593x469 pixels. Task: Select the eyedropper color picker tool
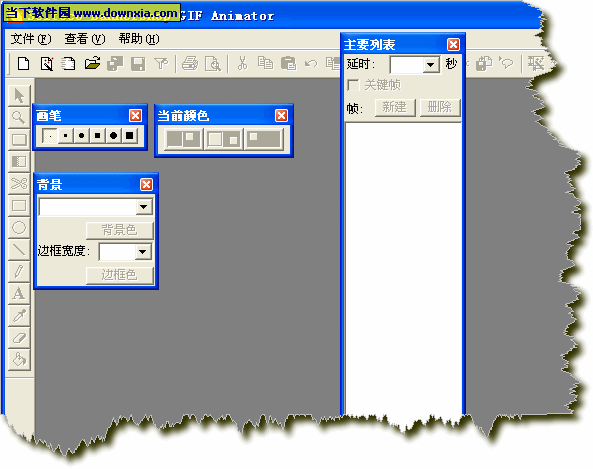[x=19, y=315]
